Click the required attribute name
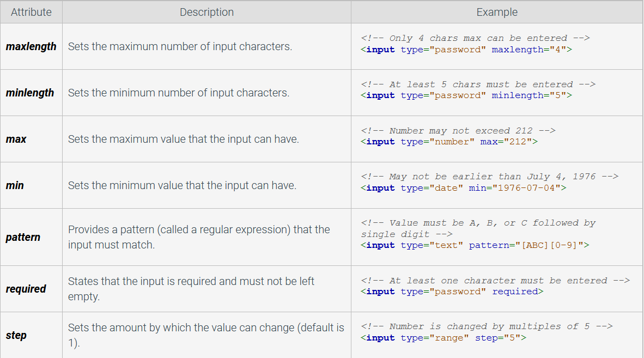The image size is (644, 358). pyautogui.click(x=26, y=289)
